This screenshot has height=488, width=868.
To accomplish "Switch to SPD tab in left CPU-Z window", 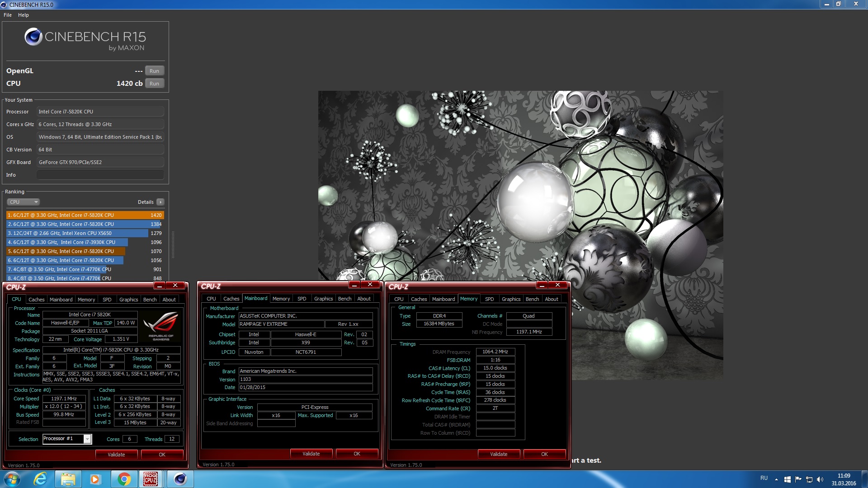I will [107, 300].
